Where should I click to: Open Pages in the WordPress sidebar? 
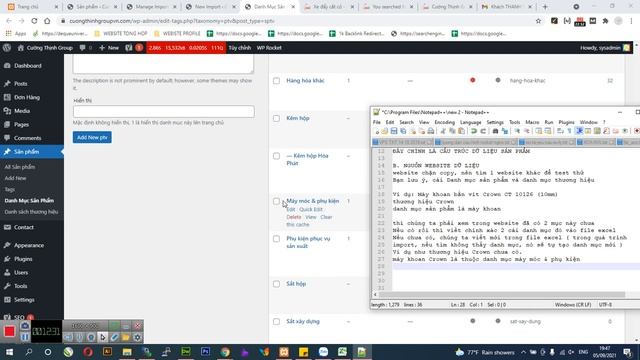(x=21, y=124)
